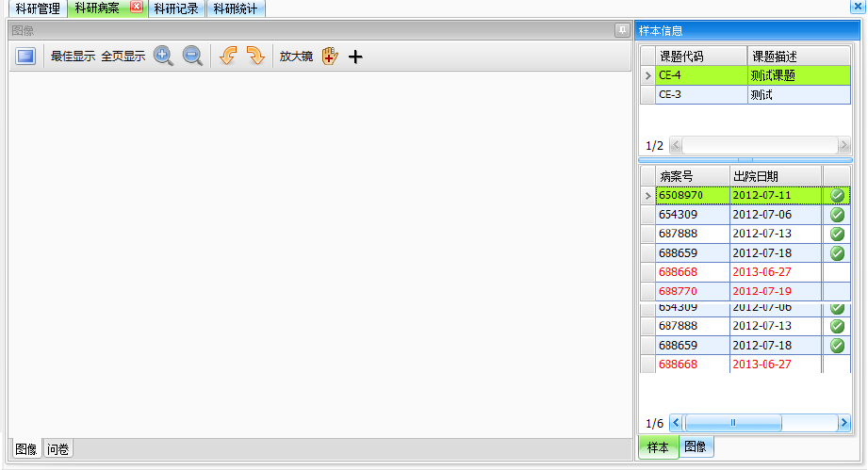868x470 pixels.
Task: Click green check status for 2012-07-13 record
Action: 837,234
